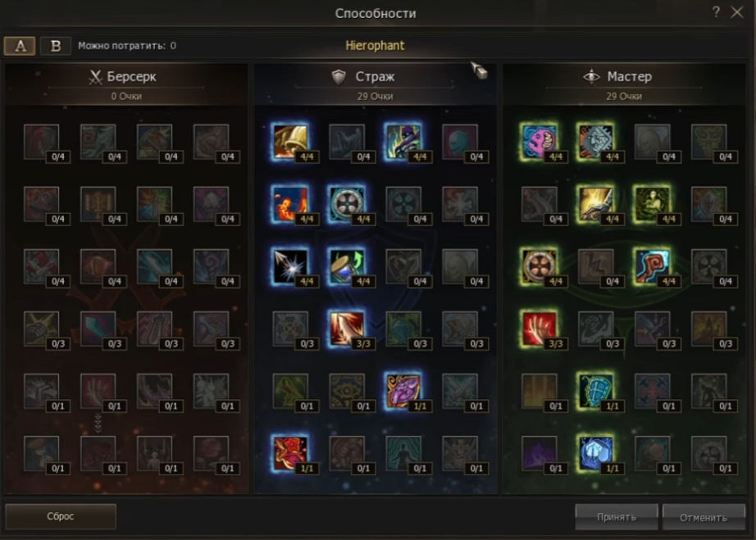
Task: Click the Отменить cancel button
Action: (x=704, y=517)
